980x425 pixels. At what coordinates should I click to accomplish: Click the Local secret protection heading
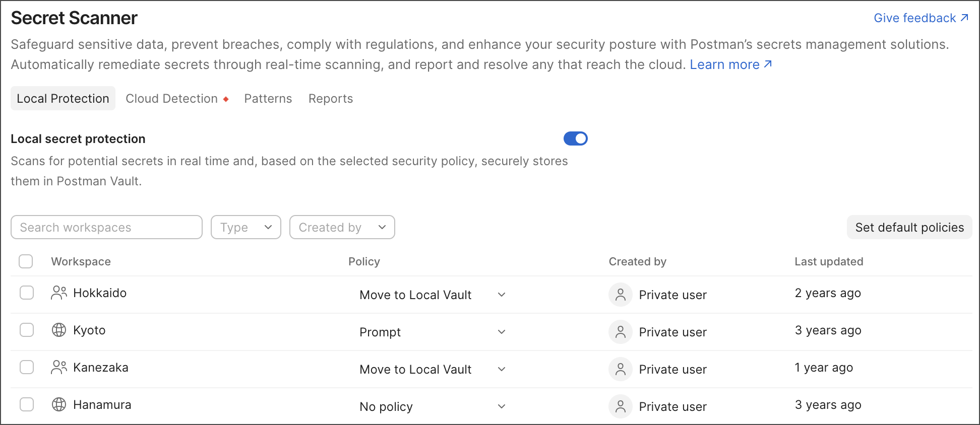(78, 139)
